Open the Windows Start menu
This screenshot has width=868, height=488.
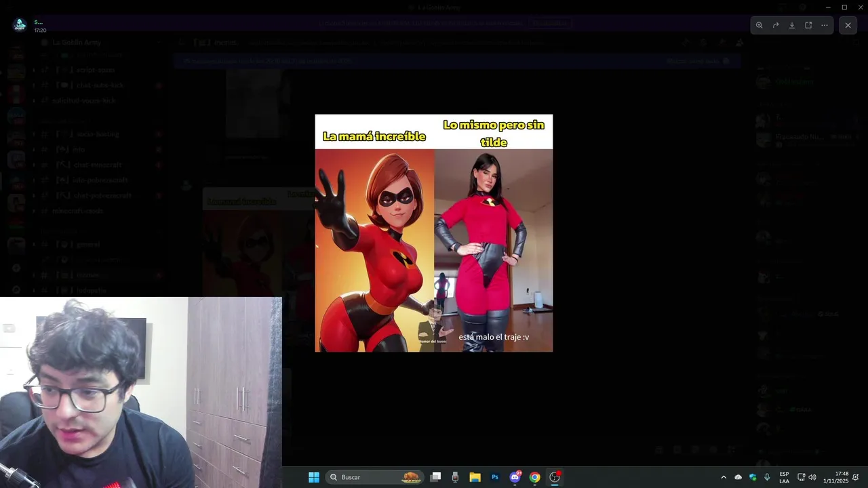tap(313, 477)
